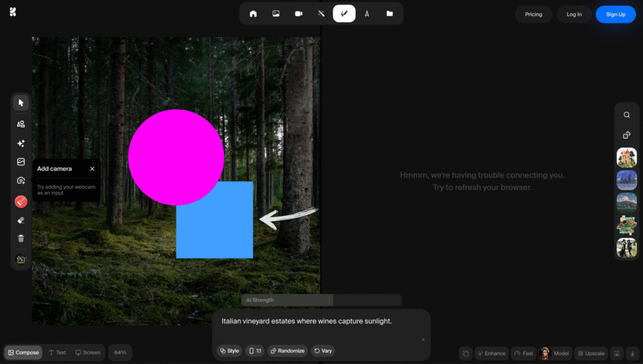Open the 64% zoom level control
This screenshot has width=643, height=364.
[x=120, y=352]
